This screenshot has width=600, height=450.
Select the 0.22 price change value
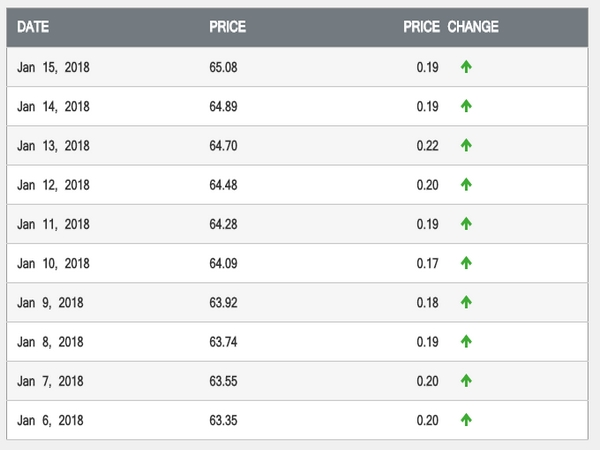pos(427,145)
